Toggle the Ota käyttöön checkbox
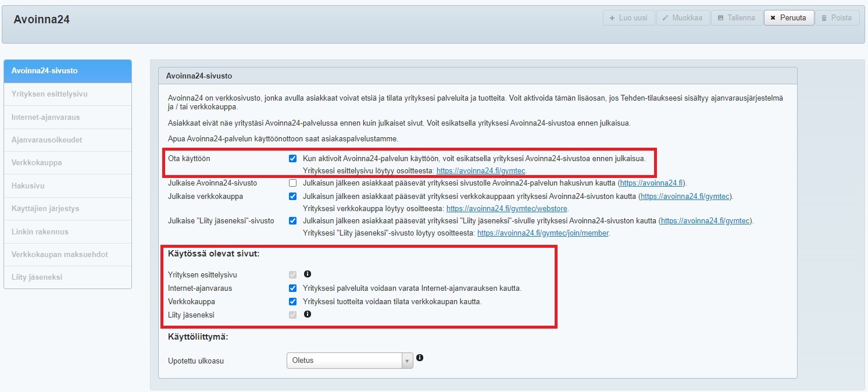868x392 pixels. (292, 158)
